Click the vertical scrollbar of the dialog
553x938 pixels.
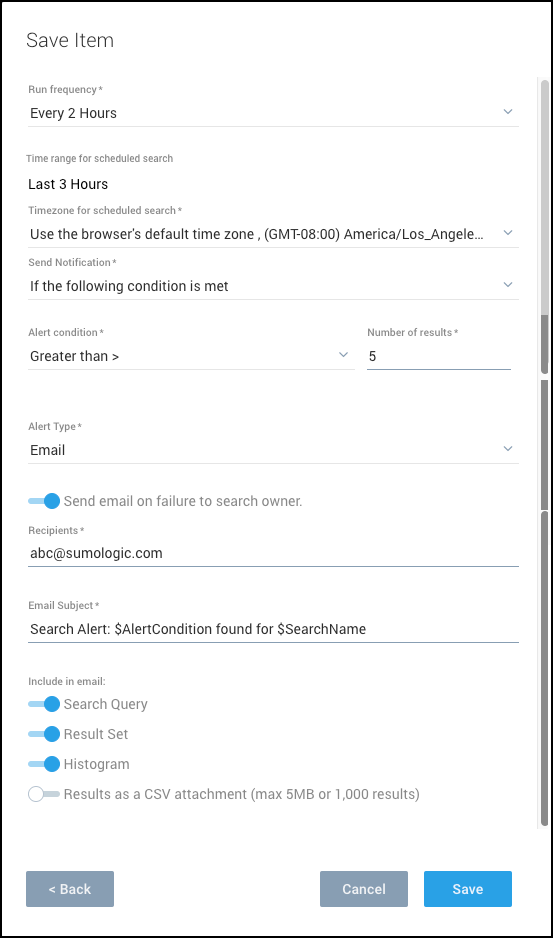(545, 452)
